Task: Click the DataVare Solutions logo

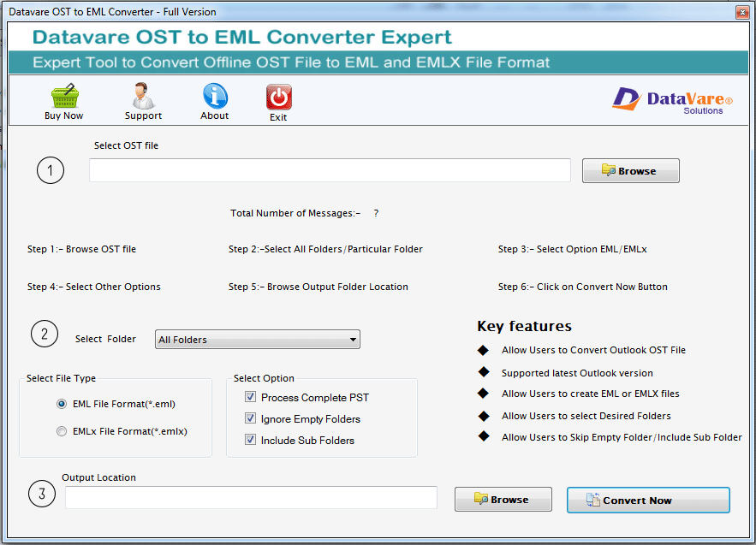Action: tap(671, 101)
